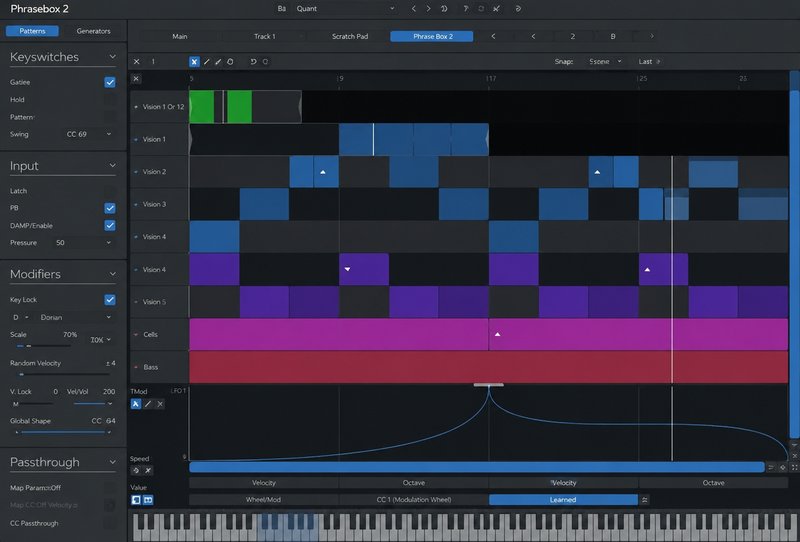The width and height of the screenshot is (800, 542).
Task: Click the undo arrow in editor toolbar
Action: (253, 62)
